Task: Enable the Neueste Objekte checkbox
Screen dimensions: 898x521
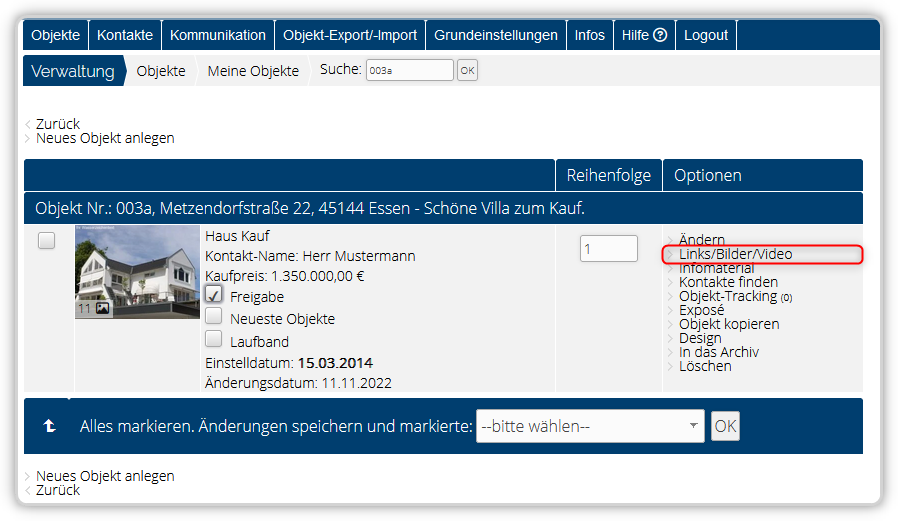Action: pyautogui.click(x=214, y=316)
